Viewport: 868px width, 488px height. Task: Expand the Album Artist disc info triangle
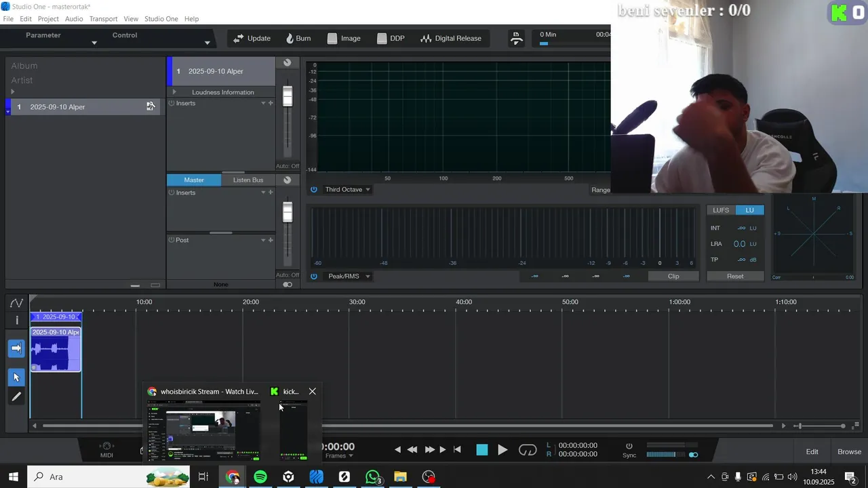12,91
